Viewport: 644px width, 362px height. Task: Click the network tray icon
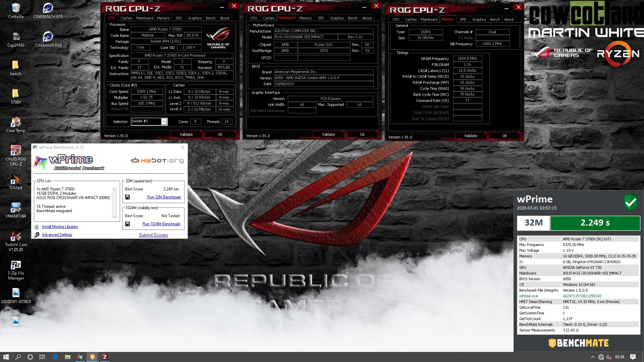[601, 357]
